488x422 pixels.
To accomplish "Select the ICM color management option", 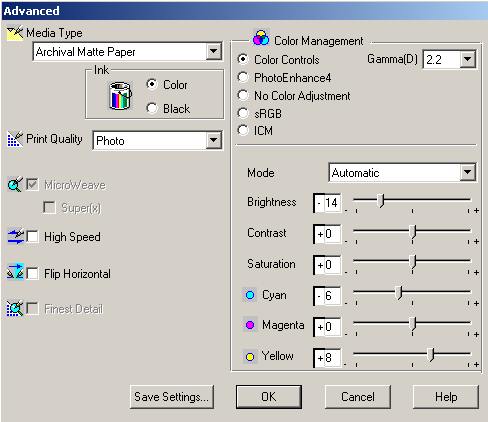I will point(243,130).
